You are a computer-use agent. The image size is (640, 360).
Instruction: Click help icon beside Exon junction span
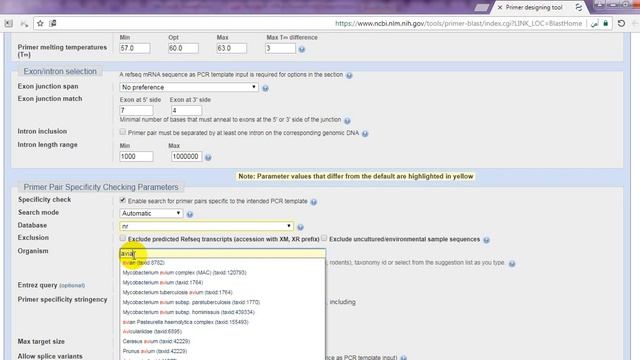click(x=265, y=88)
